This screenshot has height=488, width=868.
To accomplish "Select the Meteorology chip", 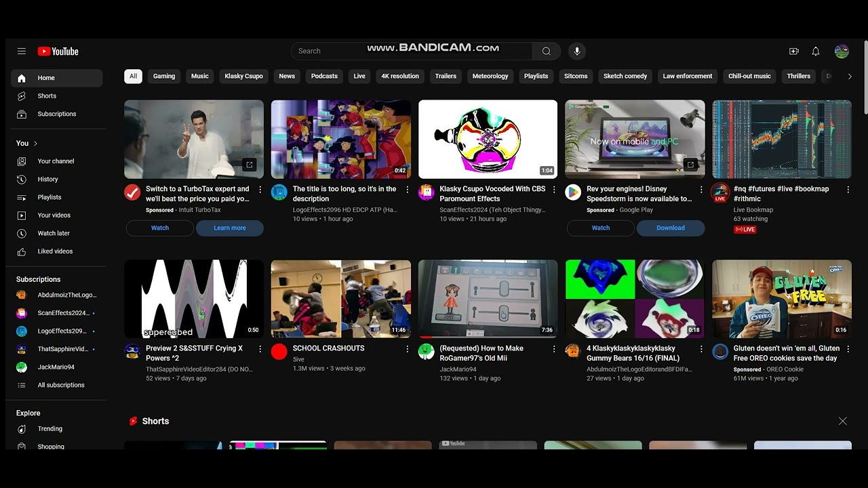I will tap(490, 77).
